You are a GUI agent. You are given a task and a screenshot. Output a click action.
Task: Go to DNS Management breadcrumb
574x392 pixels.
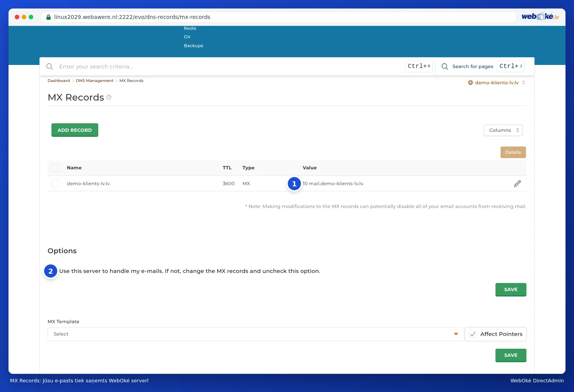pos(94,81)
